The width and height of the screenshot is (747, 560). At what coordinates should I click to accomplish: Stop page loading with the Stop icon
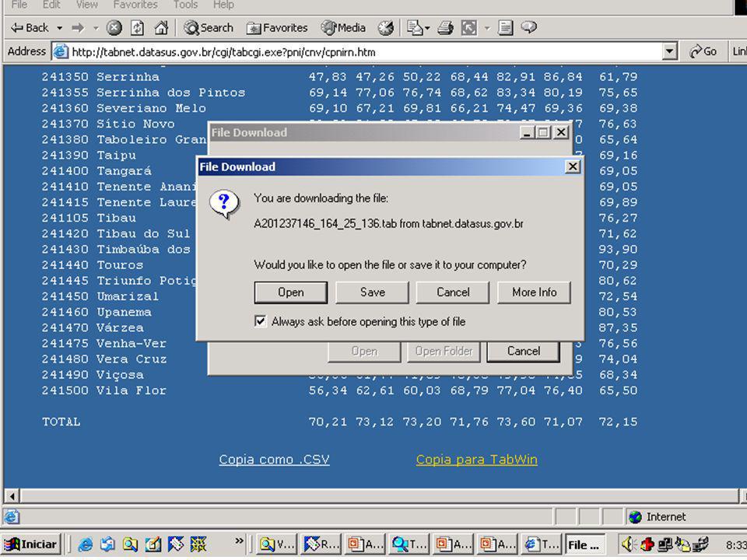pos(114,28)
